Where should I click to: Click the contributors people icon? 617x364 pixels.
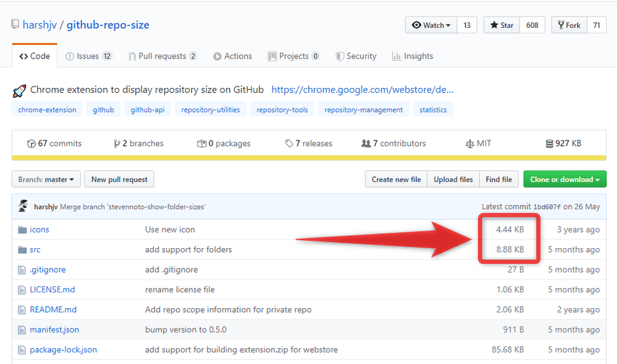(x=366, y=143)
